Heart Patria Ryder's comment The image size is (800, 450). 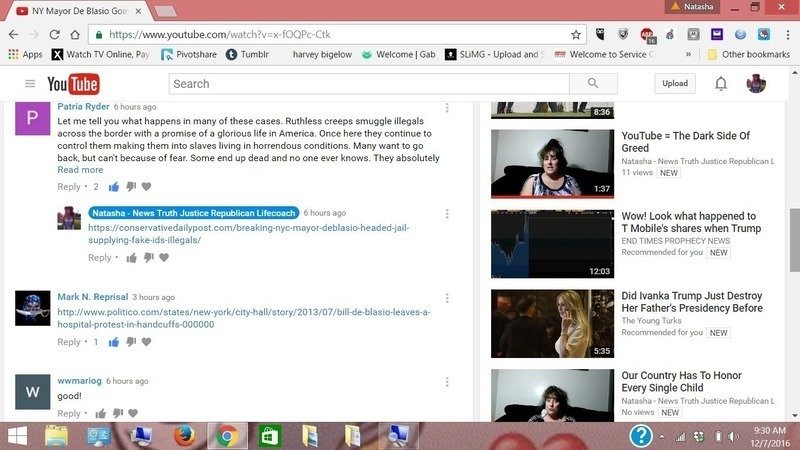click(147, 187)
